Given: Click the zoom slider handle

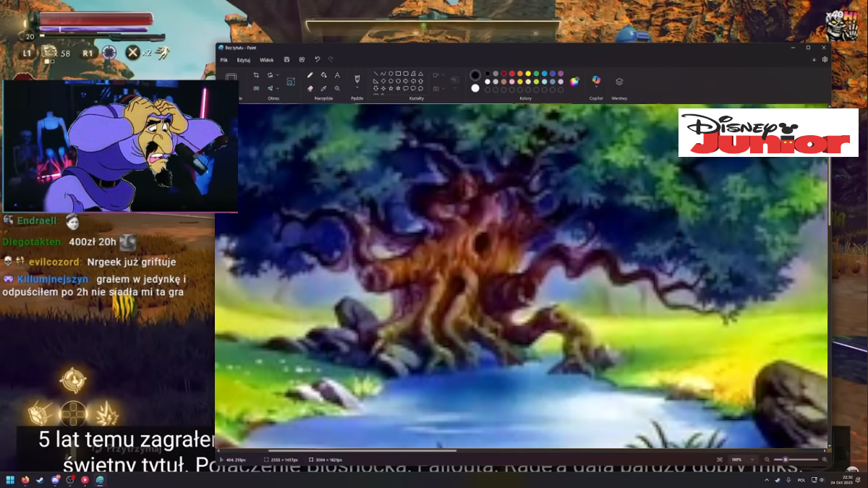Looking at the screenshot, I should tap(786, 459).
